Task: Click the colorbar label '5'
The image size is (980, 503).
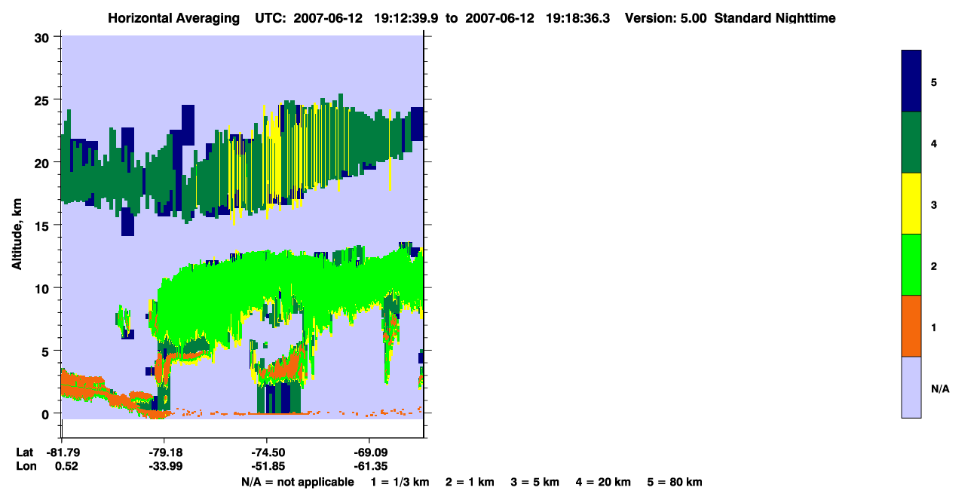Action: pos(935,81)
